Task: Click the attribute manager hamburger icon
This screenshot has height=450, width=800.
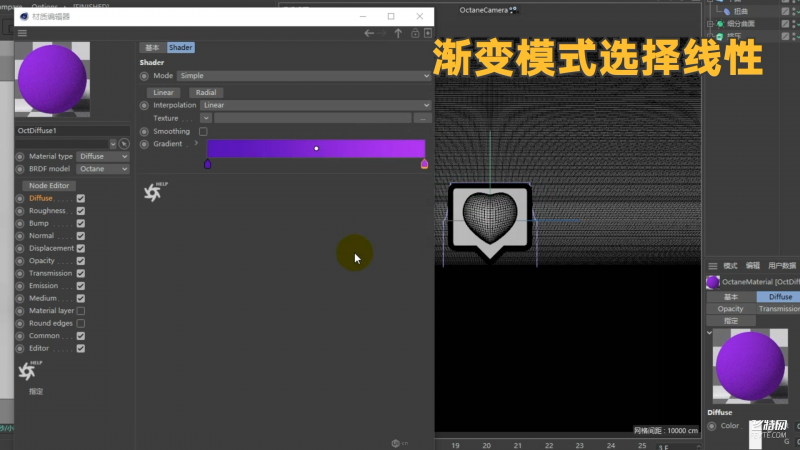Action: [x=712, y=266]
